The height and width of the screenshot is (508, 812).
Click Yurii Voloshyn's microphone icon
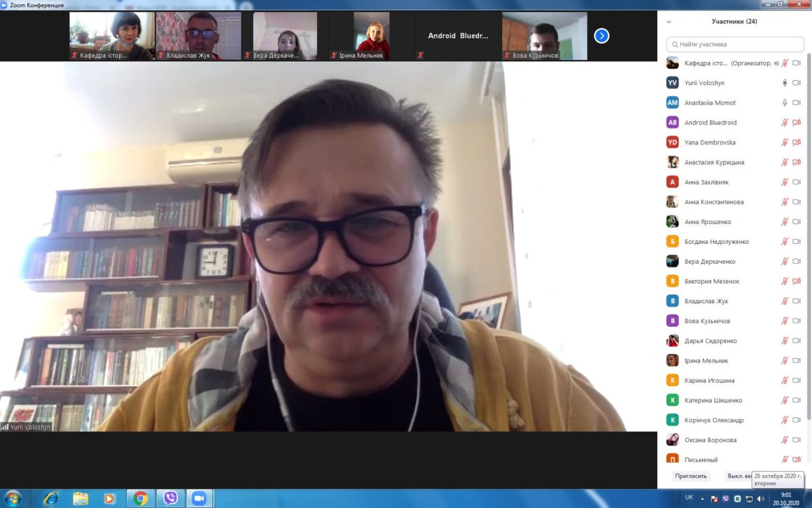pos(785,83)
